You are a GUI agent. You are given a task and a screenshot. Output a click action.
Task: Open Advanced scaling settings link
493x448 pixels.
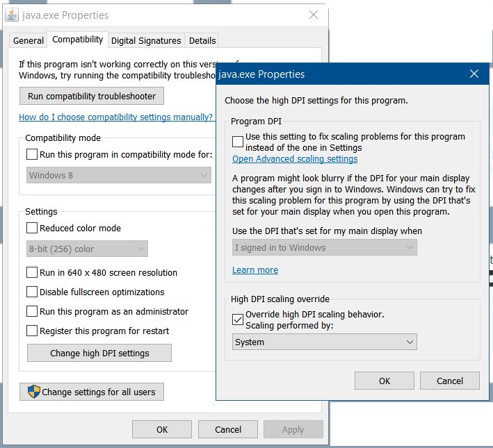[295, 158]
